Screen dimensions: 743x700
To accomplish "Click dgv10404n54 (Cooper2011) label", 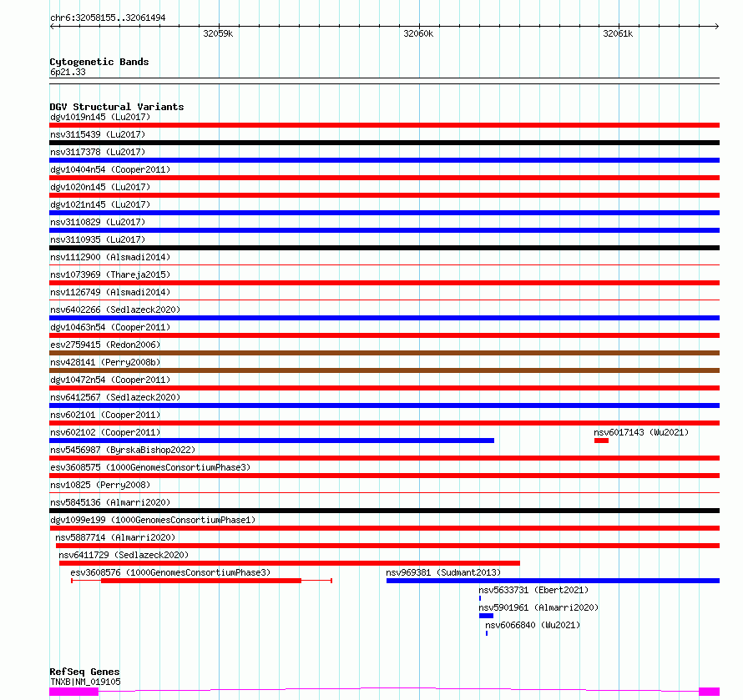I will click(x=110, y=169).
